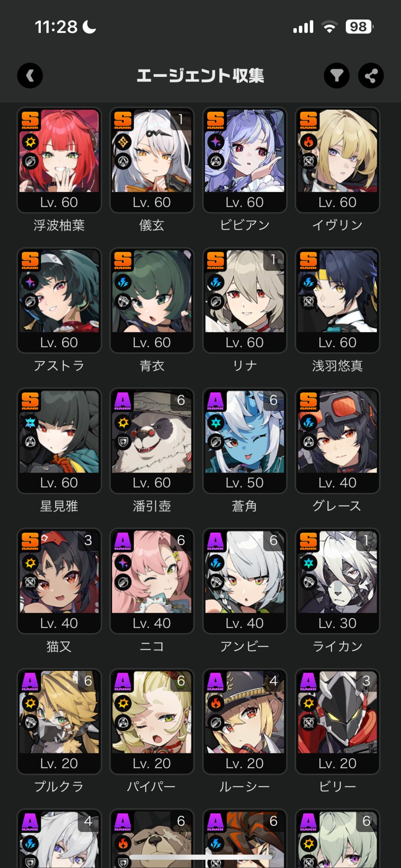Select the 浅羽悠真 agent portrait
The height and width of the screenshot is (868, 401).
337,291
